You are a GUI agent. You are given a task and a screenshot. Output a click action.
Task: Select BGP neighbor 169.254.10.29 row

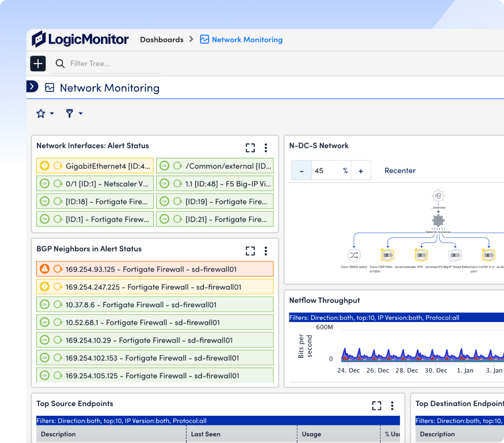point(155,340)
